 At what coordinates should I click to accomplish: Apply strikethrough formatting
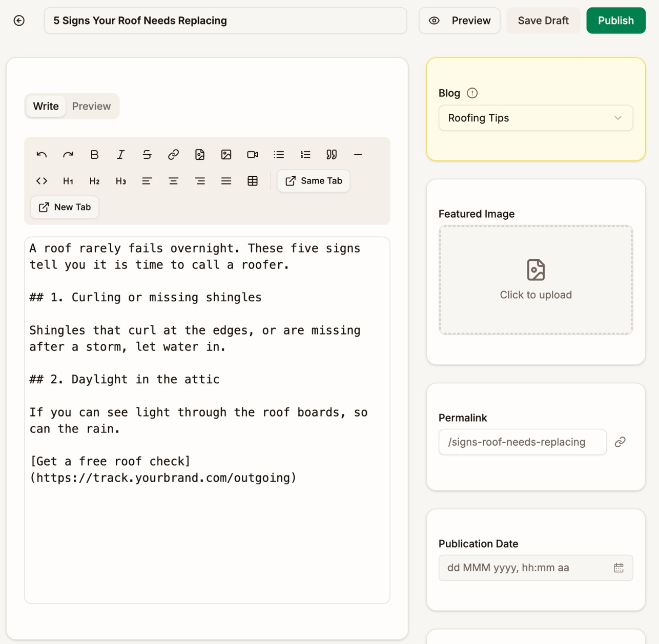[147, 155]
